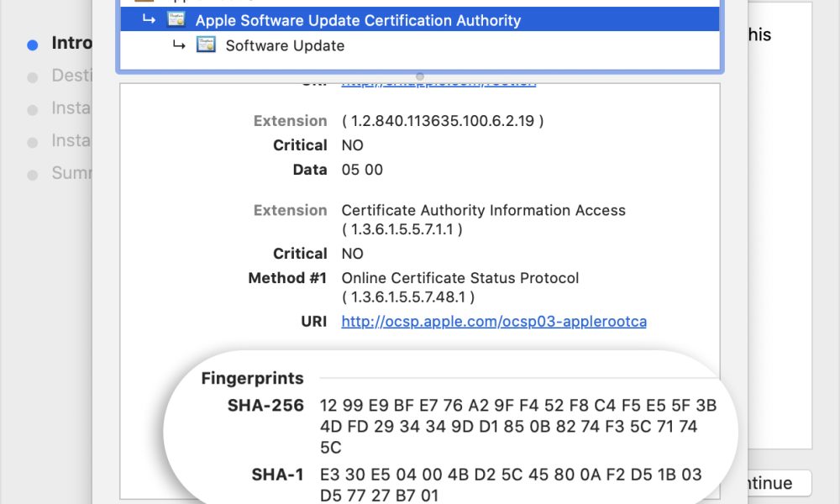Viewport: 840px width, 504px height.
Task: Select the Intro step in the installer sidebar
Action: 71,43
